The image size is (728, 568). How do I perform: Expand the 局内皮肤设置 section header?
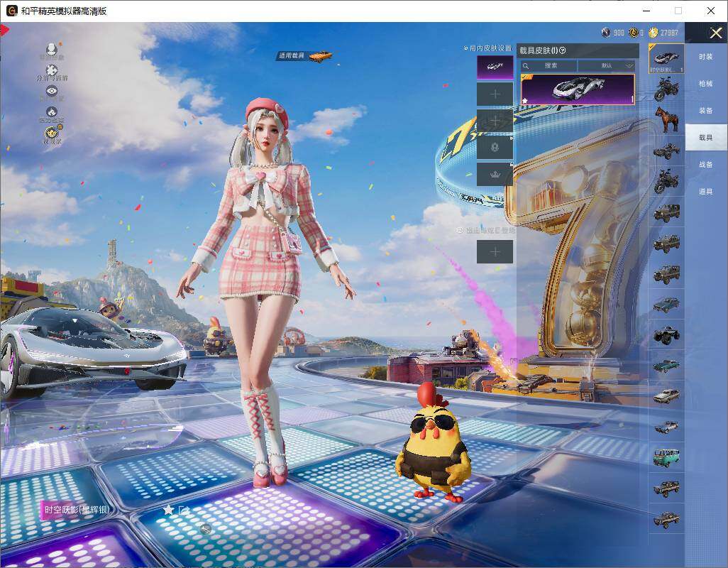pyautogui.click(x=488, y=48)
